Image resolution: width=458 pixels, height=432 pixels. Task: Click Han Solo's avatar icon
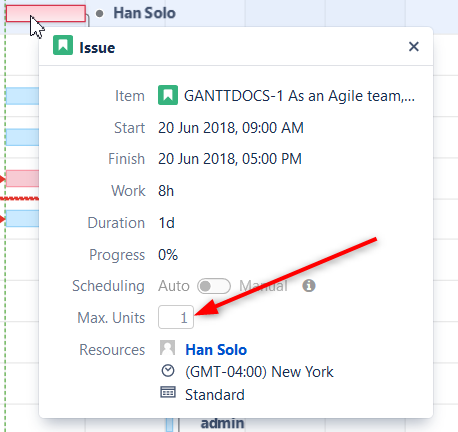[x=167, y=348]
